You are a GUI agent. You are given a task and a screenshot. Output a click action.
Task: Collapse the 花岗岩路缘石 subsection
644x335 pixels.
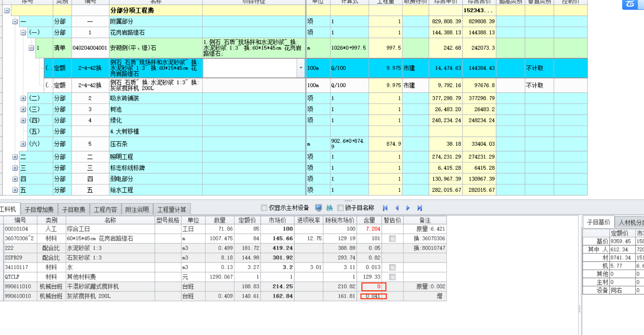tap(23, 33)
